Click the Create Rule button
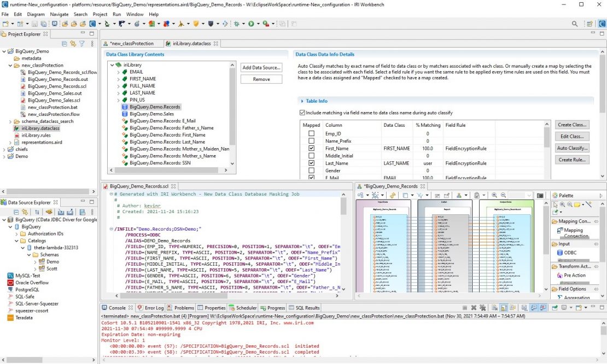This screenshot has height=364, width=607. (x=572, y=160)
